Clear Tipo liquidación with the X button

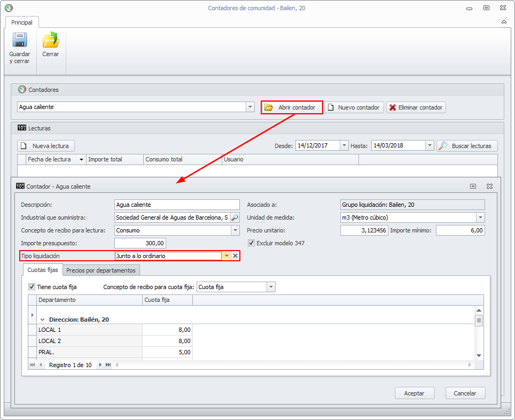(235, 256)
